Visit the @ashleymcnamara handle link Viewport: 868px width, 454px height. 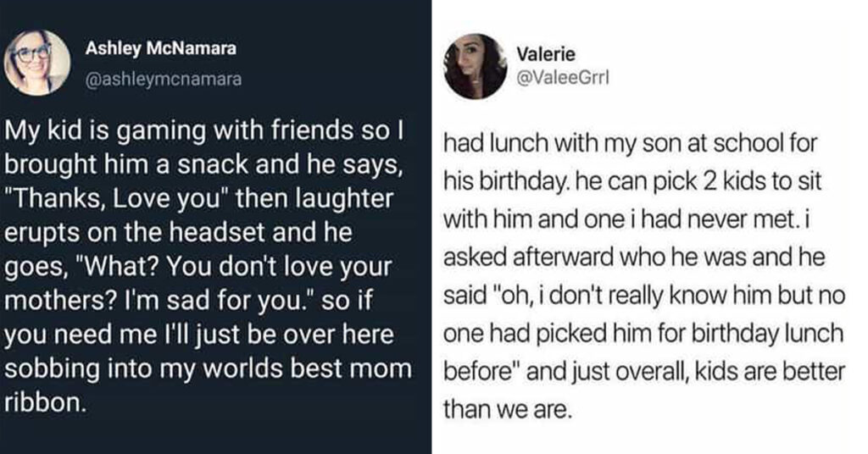(x=164, y=79)
